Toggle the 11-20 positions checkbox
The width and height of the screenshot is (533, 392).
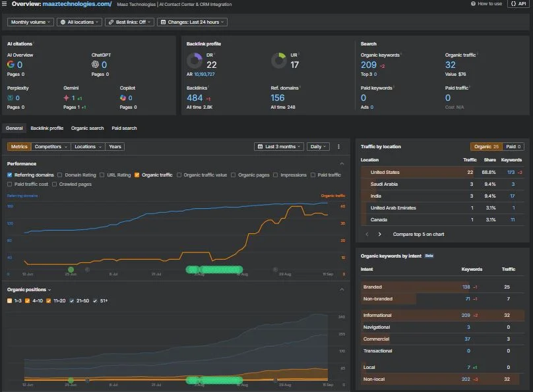(49, 300)
